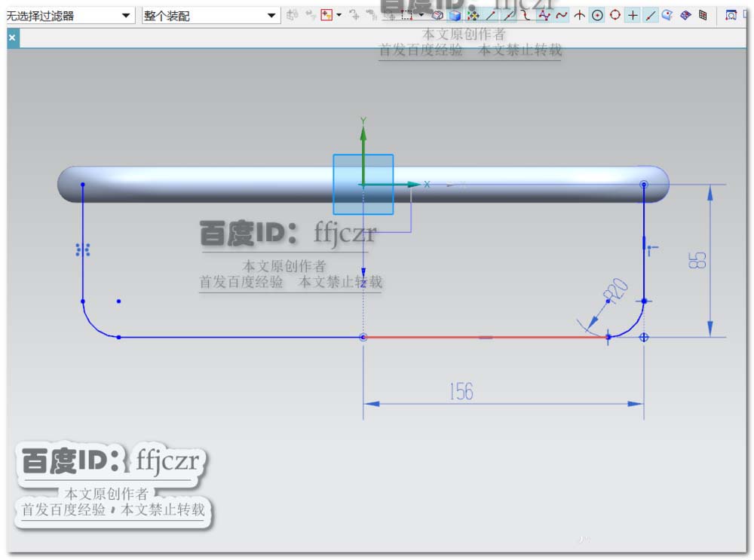Click the arc center point near left fillet
Screen dimensions: 754x560
click(x=119, y=301)
